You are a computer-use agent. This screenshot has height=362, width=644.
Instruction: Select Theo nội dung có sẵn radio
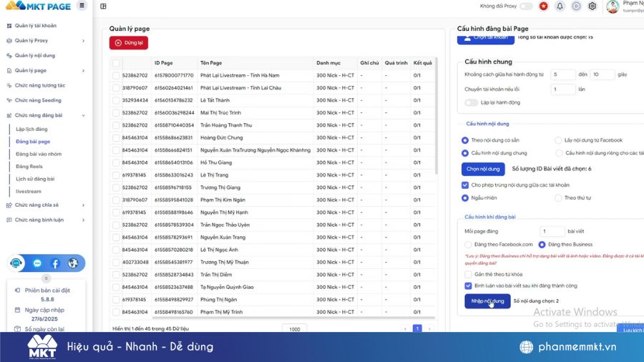pyautogui.click(x=465, y=140)
